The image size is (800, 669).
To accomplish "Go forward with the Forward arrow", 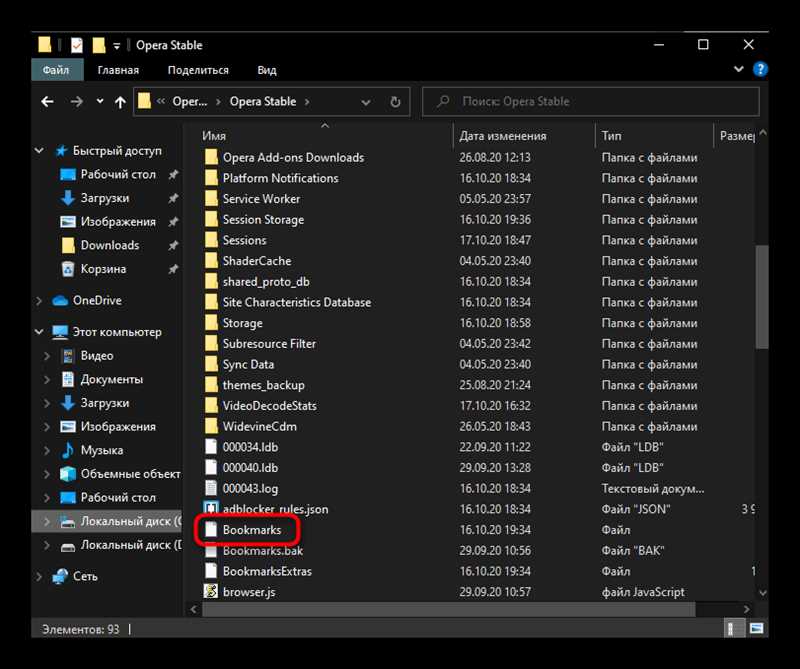I will pyautogui.click(x=77, y=102).
